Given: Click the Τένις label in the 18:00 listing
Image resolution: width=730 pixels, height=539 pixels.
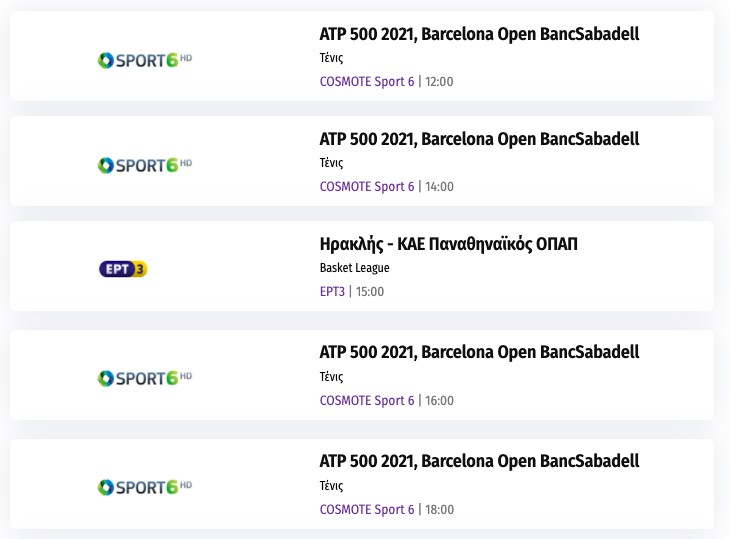Looking at the screenshot, I should pyautogui.click(x=331, y=486).
